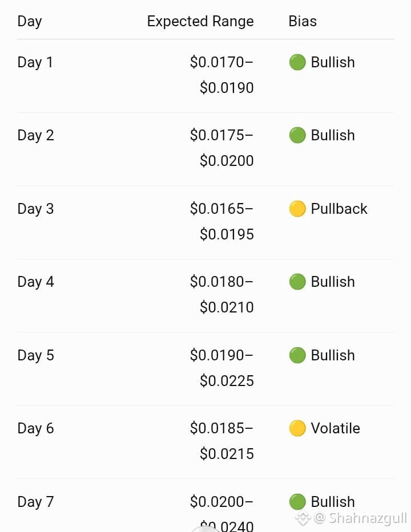Select the yellow circle icon next to Volatile
This screenshot has width=411, height=532.
(297, 428)
